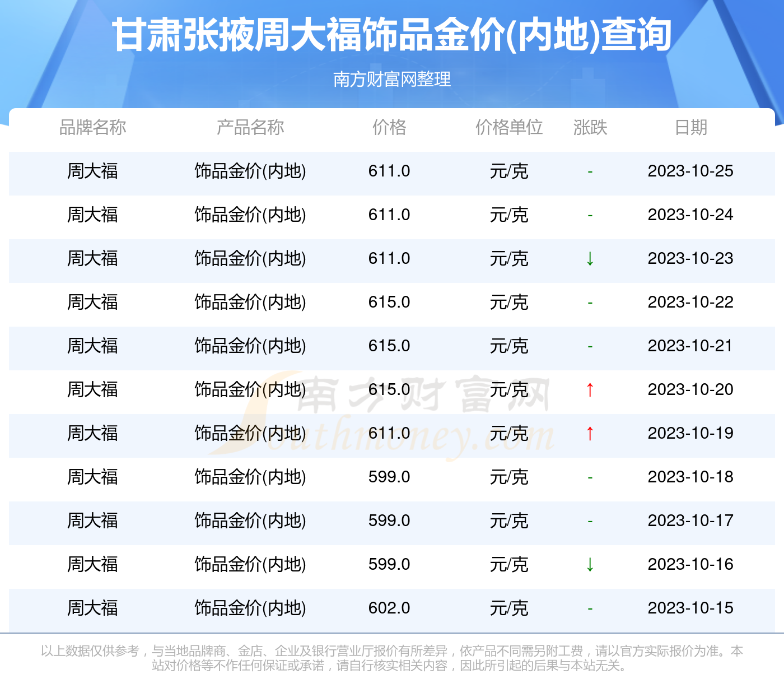Select the 产品名称 column header
This screenshot has height=674, width=784.
[x=250, y=127]
